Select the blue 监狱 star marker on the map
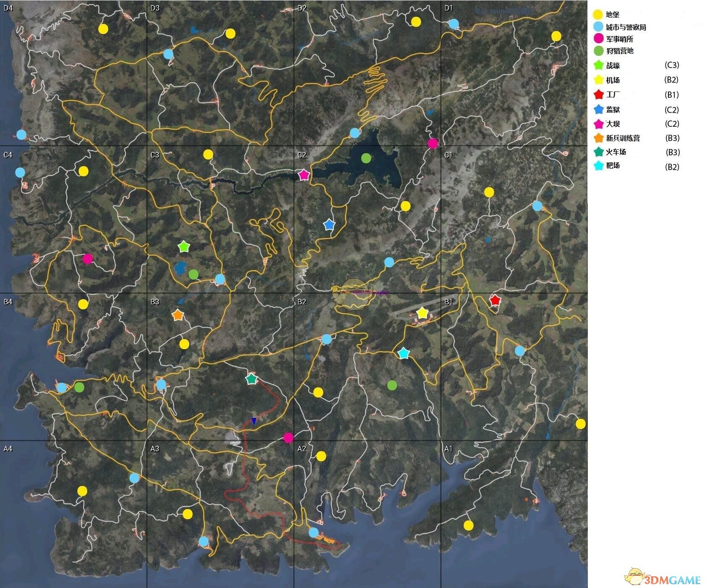Image resolution: width=705 pixels, height=588 pixels. click(x=330, y=225)
